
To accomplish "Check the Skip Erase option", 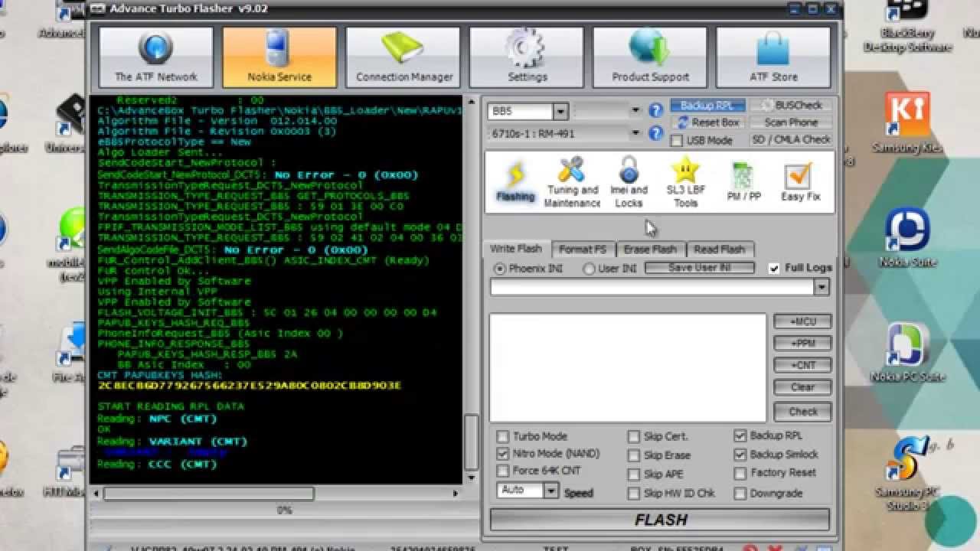I will pyautogui.click(x=633, y=455).
